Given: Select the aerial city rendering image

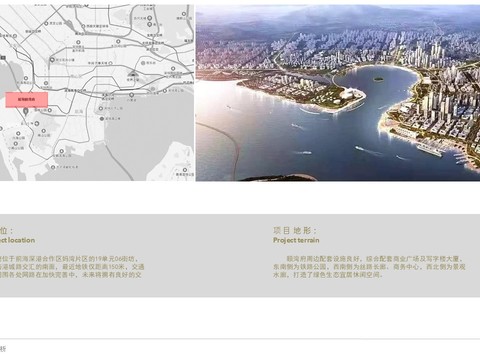Looking at the screenshot, I should coord(338,93).
